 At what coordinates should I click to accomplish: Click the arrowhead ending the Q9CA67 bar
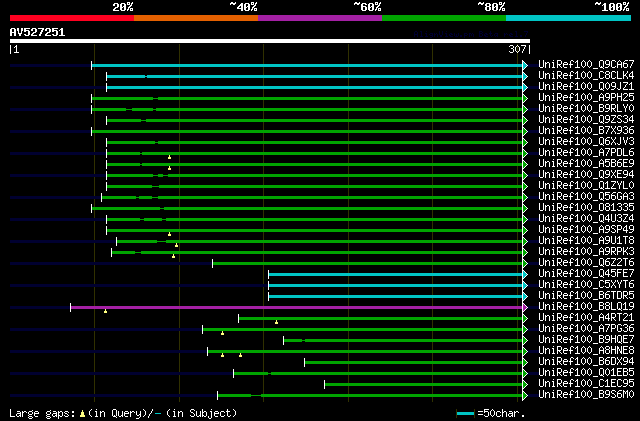(525, 65)
